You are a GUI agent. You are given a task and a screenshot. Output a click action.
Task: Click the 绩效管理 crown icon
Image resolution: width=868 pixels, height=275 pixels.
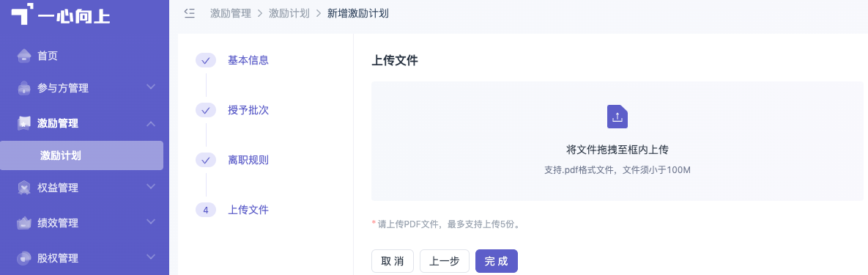point(23,223)
